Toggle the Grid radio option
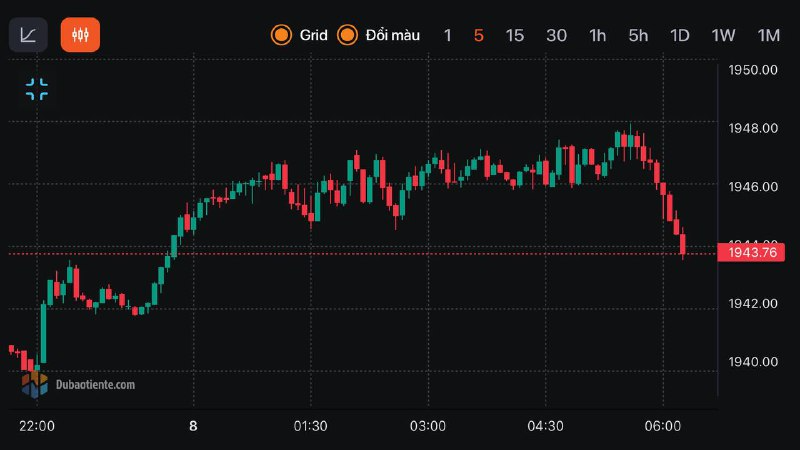The image size is (800, 450). [x=281, y=35]
